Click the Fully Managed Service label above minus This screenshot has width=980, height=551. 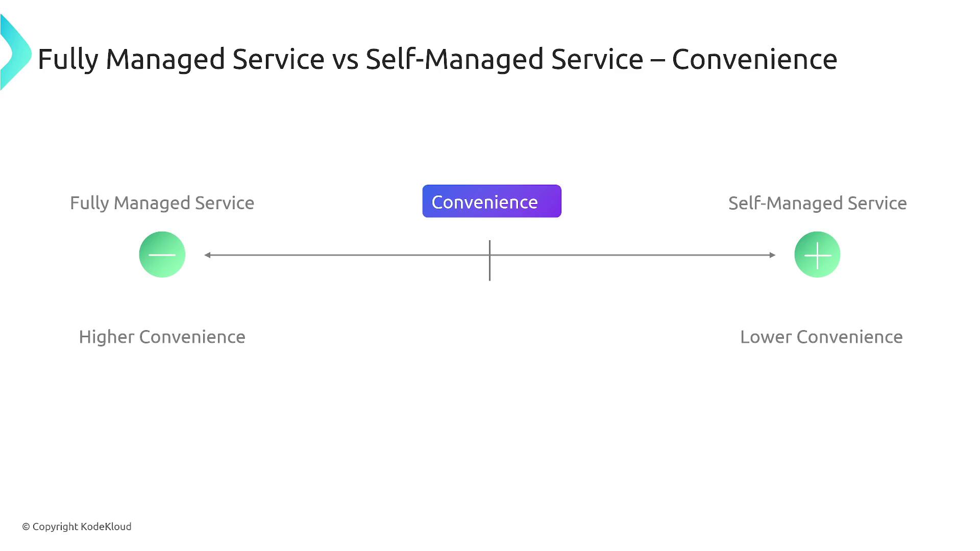tap(162, 203)
